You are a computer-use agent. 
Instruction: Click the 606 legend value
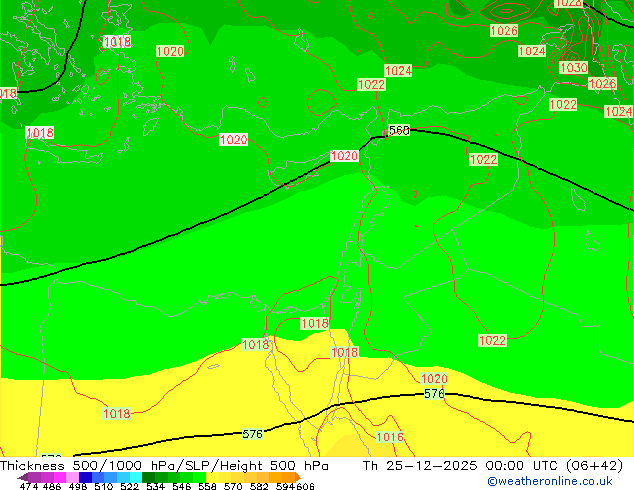pyautogui.click(x=304, y=486)
